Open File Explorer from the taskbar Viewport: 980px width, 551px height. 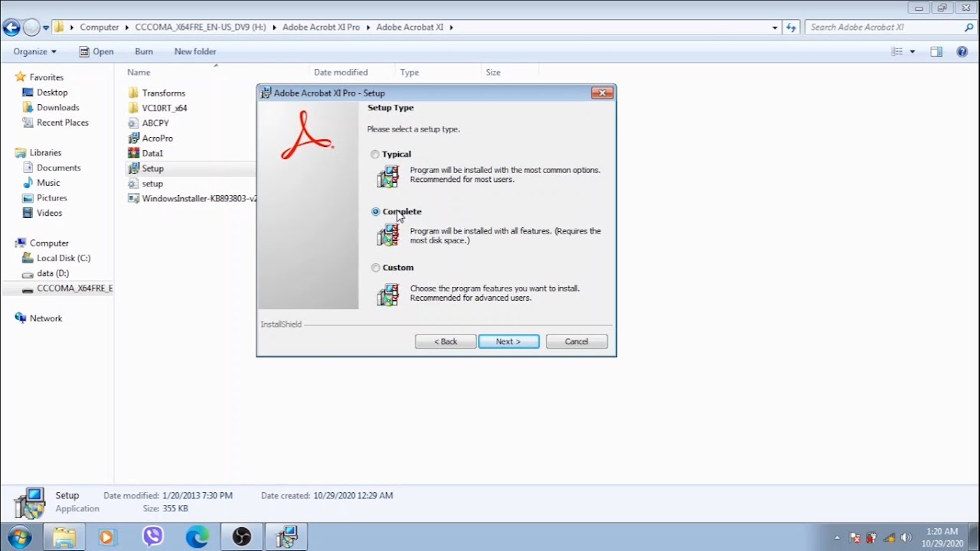tap(64, 537)
